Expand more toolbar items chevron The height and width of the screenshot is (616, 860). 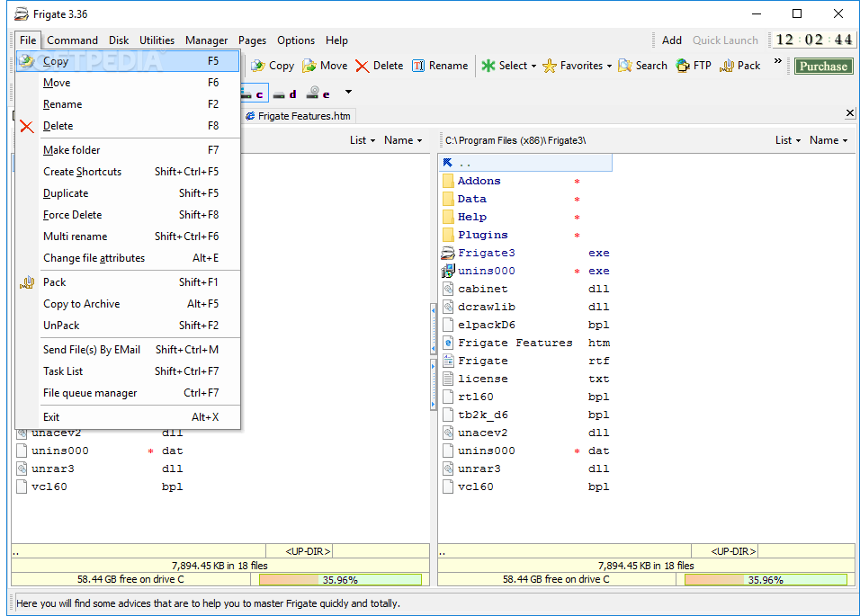(x=778, y=61)
